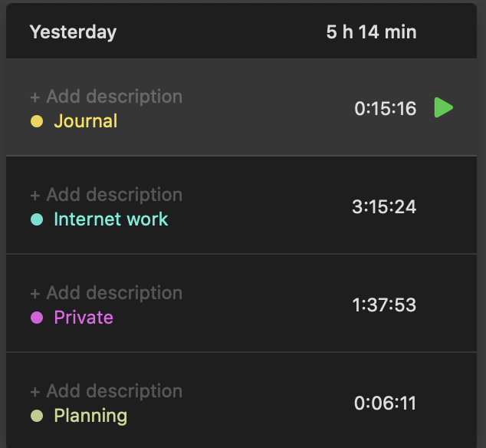Screen dimensions: 486x448
Task: Click the teal Internet work project dot
Action: (x=37, y=219)
